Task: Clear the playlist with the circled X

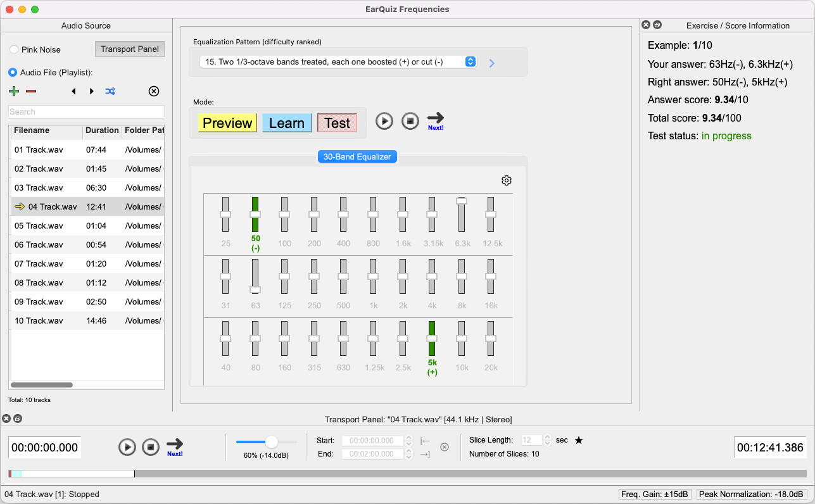Action: (x=154, y=91)
